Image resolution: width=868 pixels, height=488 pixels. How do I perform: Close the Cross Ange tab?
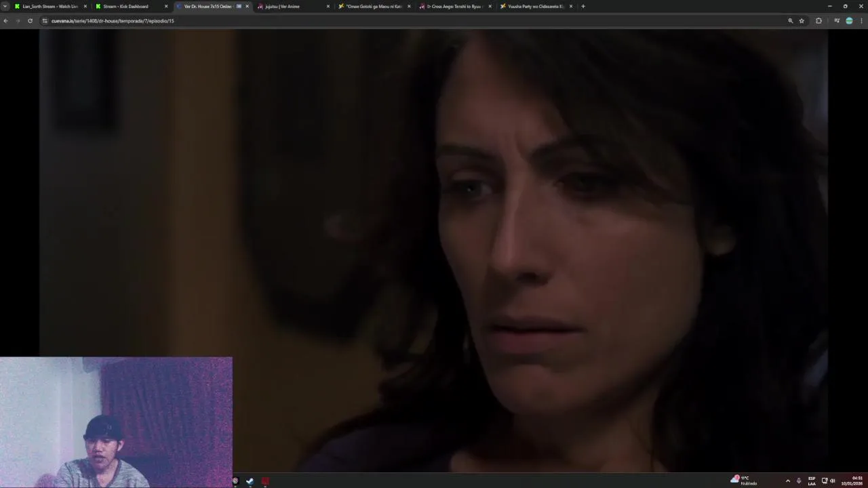[490, 6]
